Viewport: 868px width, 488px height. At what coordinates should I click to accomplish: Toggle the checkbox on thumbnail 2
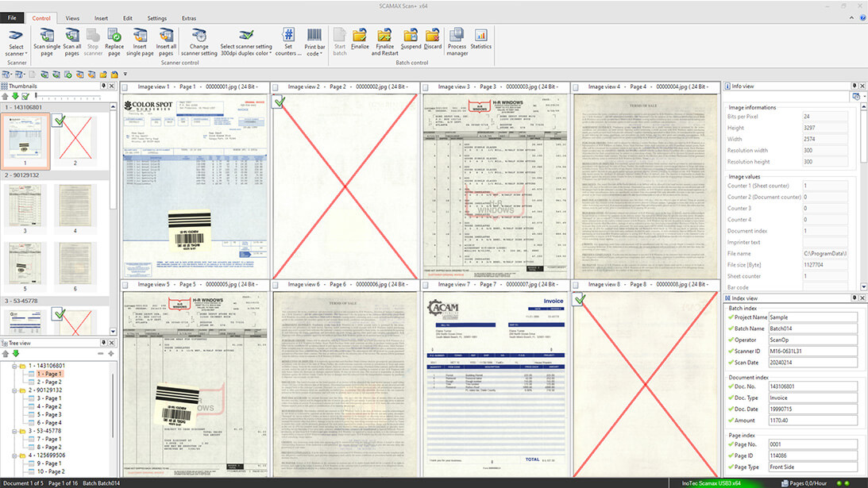[58, 120]
